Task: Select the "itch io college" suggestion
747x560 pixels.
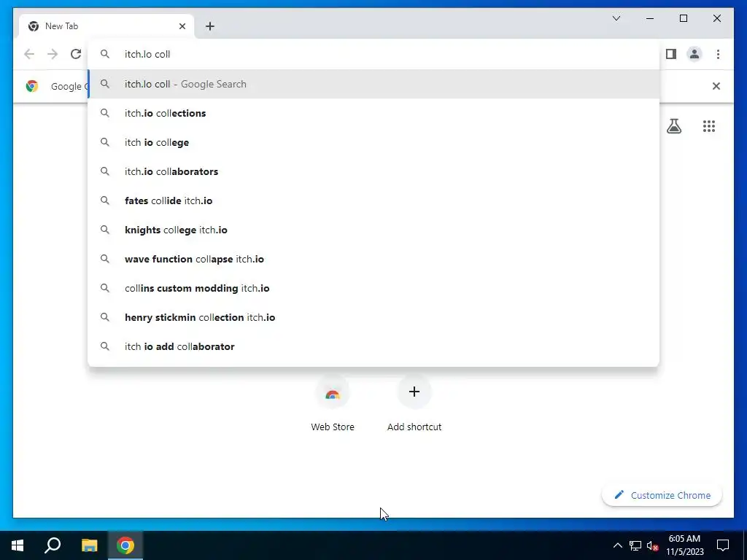Action: (373, 142)
